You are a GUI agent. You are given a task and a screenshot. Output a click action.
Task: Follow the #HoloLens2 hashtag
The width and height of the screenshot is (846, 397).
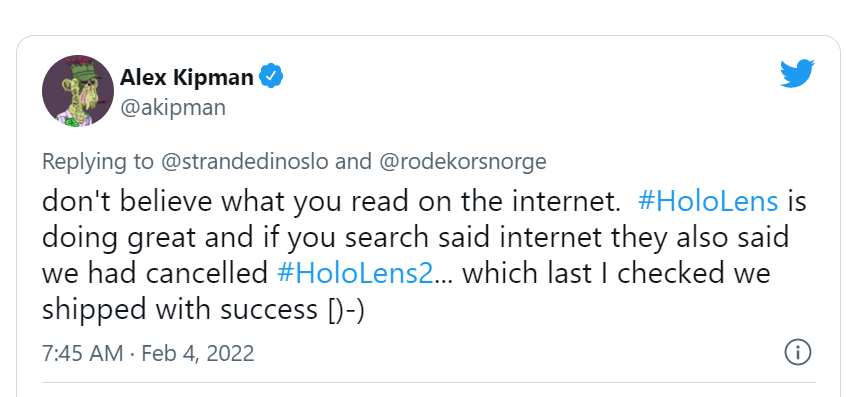point(355,273)
